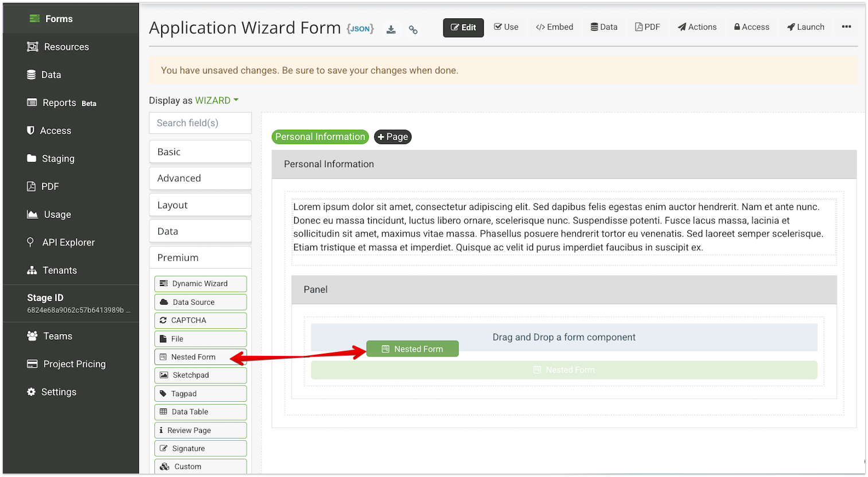Click the Edit button

pyautogui.click(x=463, y=28)
